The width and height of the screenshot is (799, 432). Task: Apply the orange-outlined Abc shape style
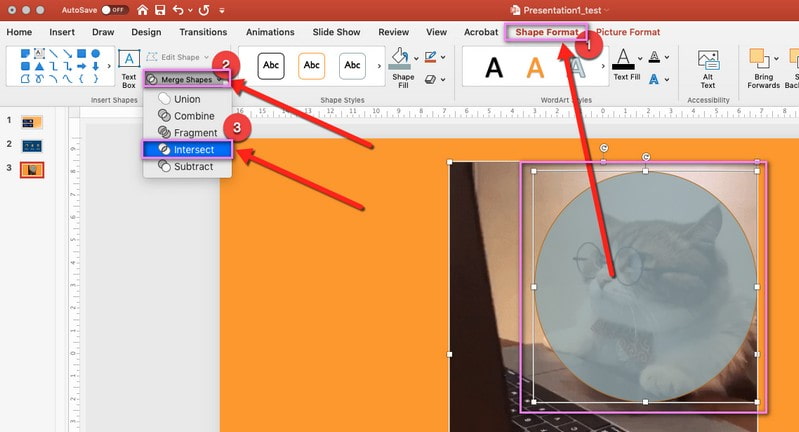pyautogui.click(x=312, y=66)
